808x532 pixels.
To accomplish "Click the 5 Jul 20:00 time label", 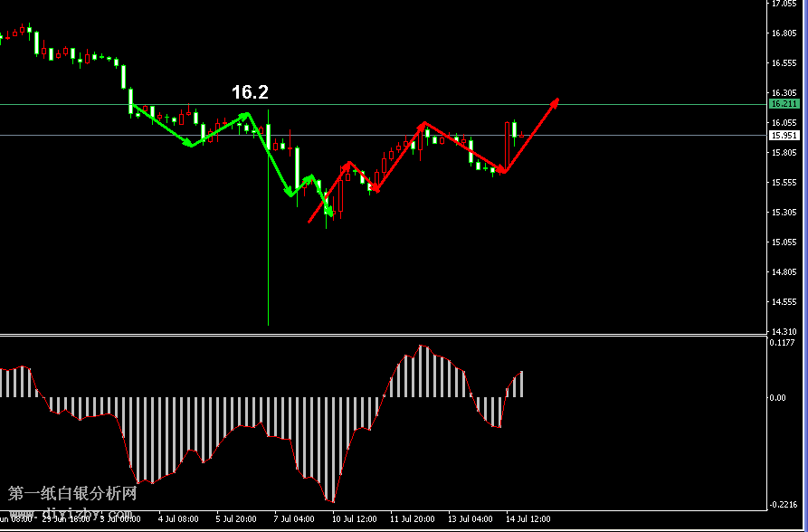I will (238, 519).
